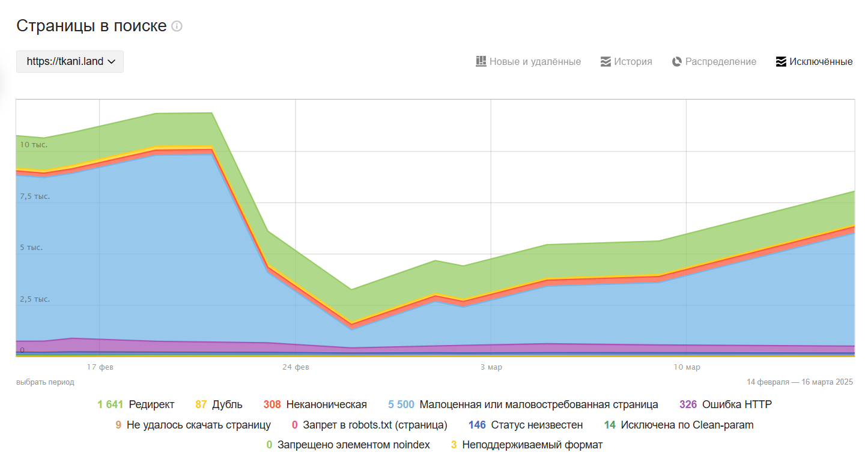
Task: Click the info icon beside Страницы в поиске
Action: coord(177,26)
